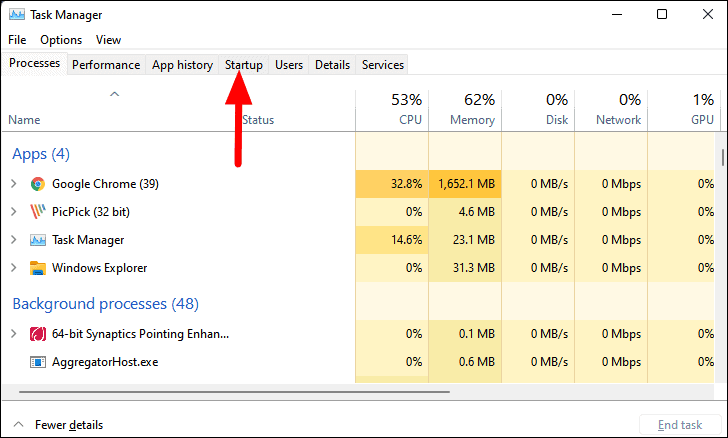The image size is (728, 438).
Task: Select the Google Chrome app icon
Action: [x=38, y=184]
